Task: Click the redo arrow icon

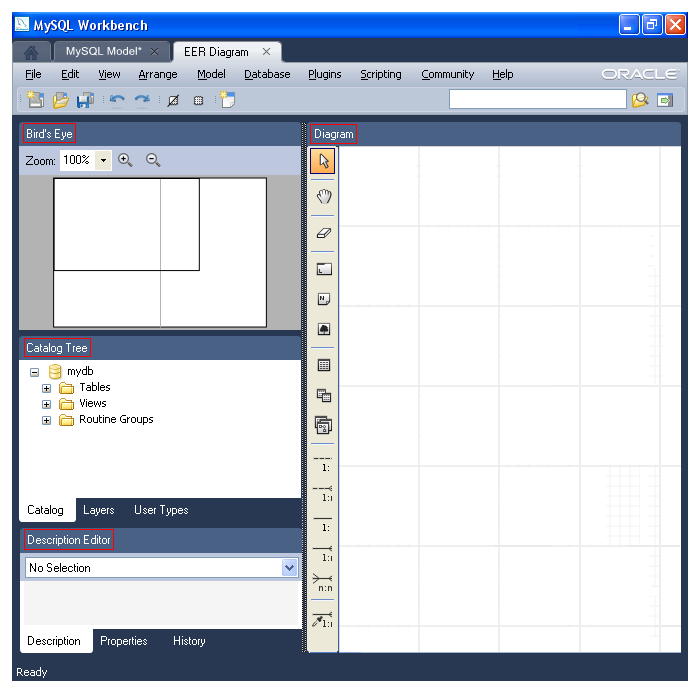Action: tap(142, 100)
